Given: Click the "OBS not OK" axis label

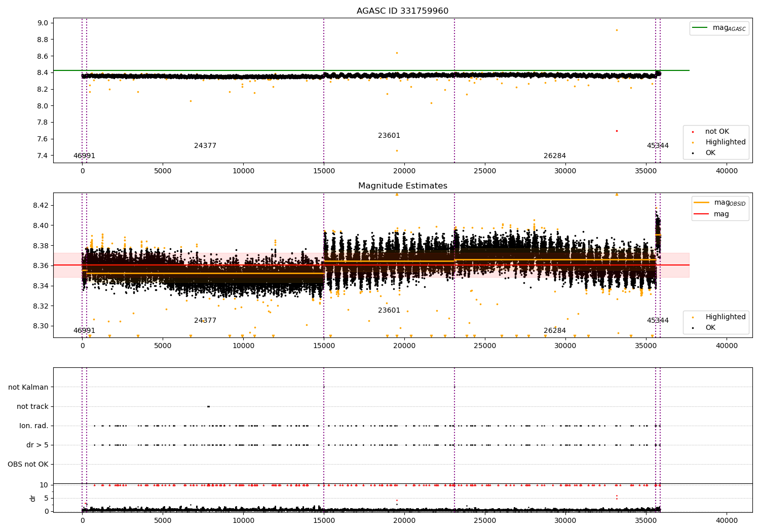Looking at the screenshot, I should [28, 465].
